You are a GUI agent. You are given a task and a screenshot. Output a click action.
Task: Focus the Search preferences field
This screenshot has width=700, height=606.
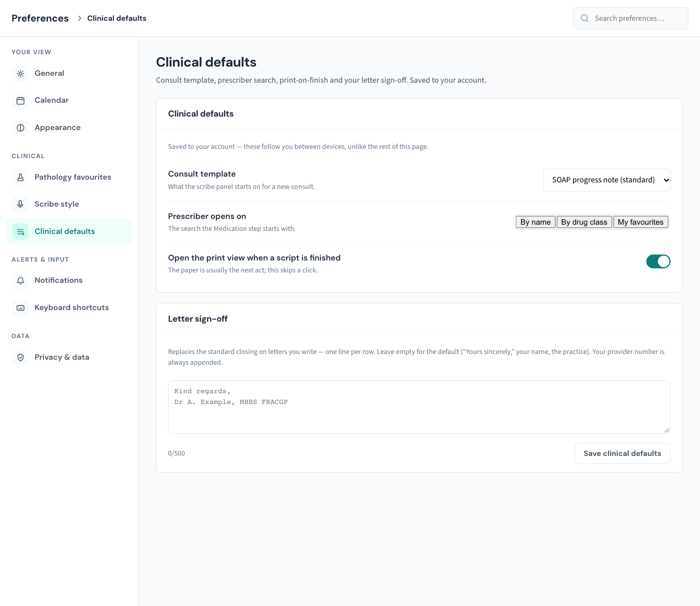click(630, 18)
